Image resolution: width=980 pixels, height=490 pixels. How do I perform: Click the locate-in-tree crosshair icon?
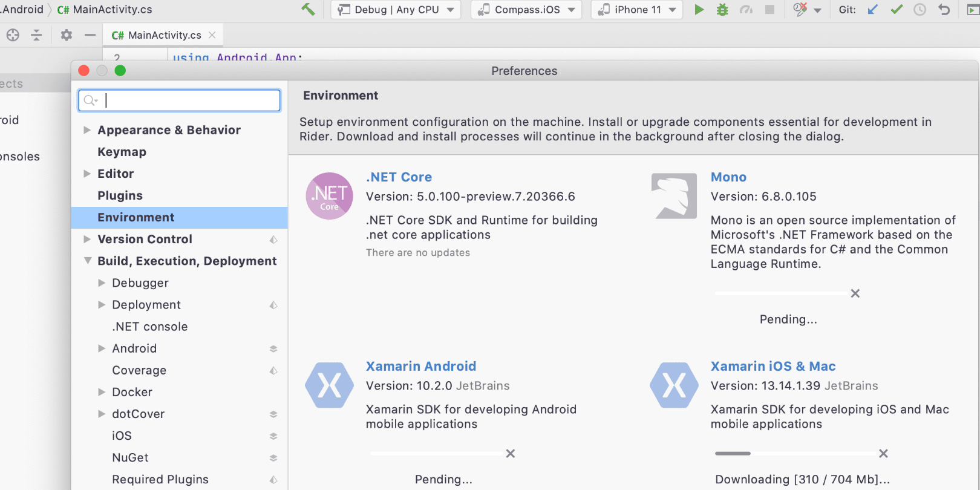pos(13,35)
